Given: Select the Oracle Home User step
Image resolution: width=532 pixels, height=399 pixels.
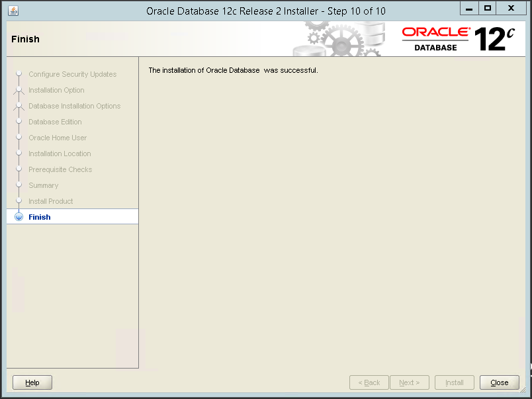Looking at the screenshot, I should (x=58, y=138).
